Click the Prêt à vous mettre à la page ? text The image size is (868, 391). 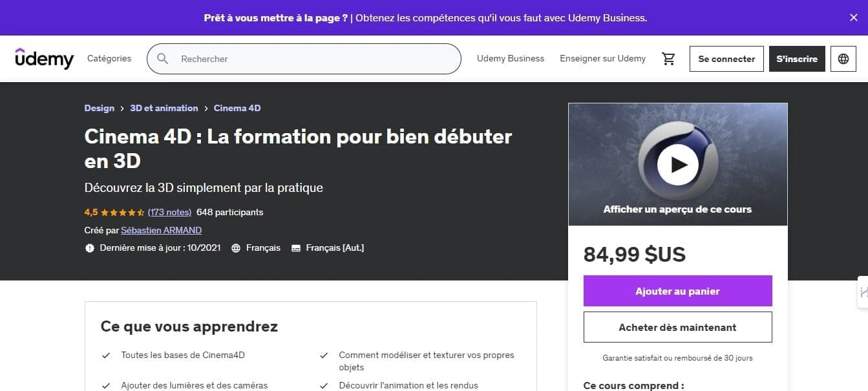click(276, 18)
